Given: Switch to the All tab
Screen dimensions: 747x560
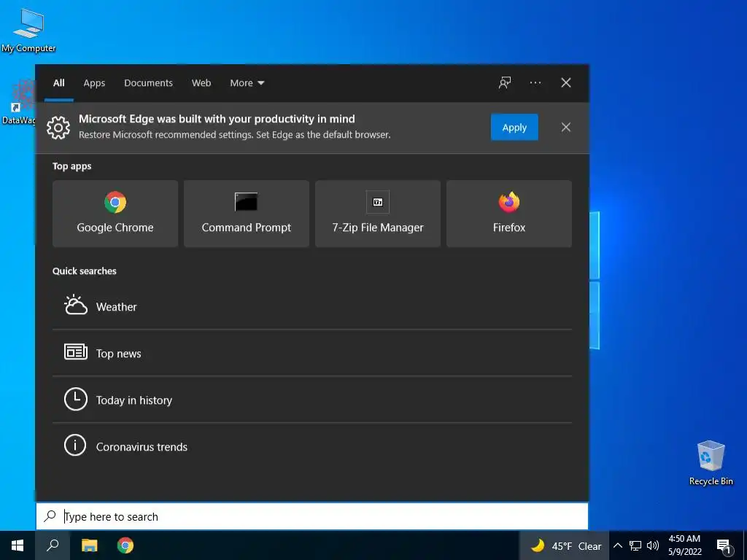Looking at the screenshot, I should (x=59, y=83).
